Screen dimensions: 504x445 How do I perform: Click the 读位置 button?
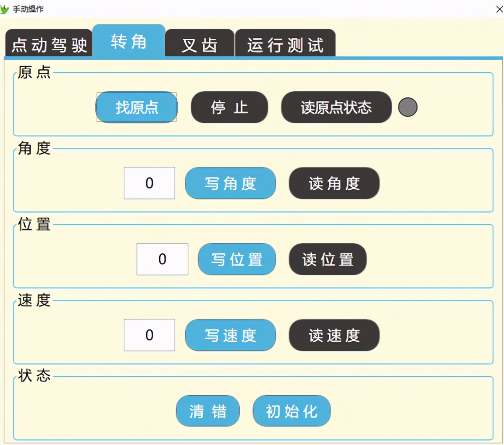tap(328, 259)
